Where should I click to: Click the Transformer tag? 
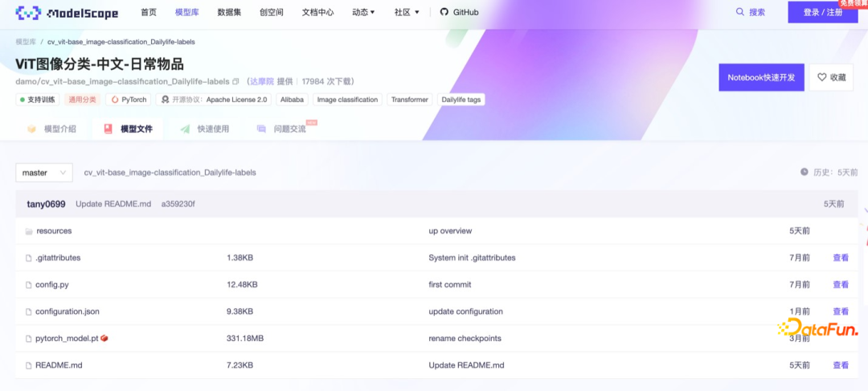point(410,100)
